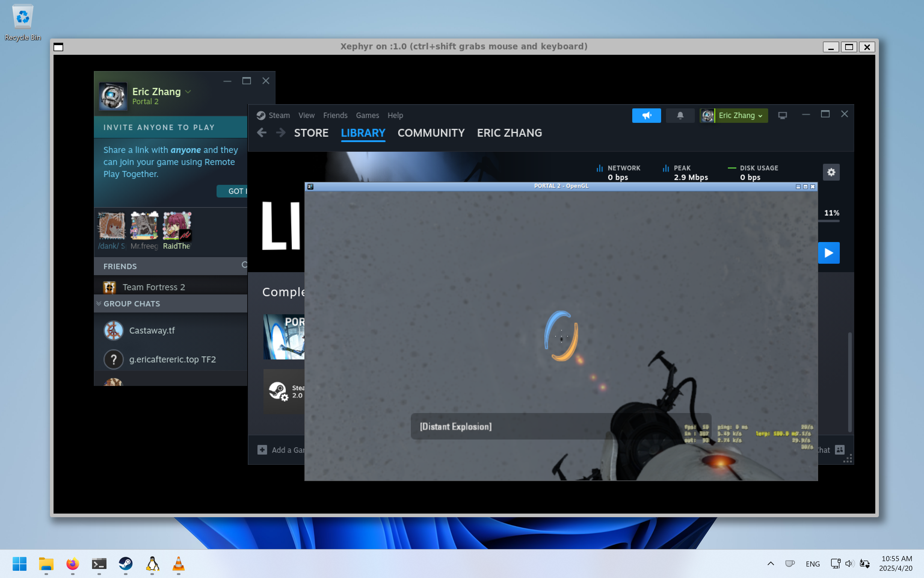924x578 pixels.
Task: Click the Portal 2 OpenGL window icon
Action: [x=310, y=187]
